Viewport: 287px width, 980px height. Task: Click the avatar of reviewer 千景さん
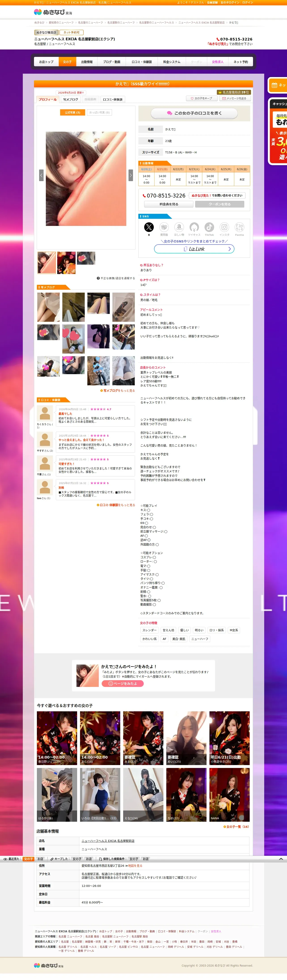click(x=45, y=464)
